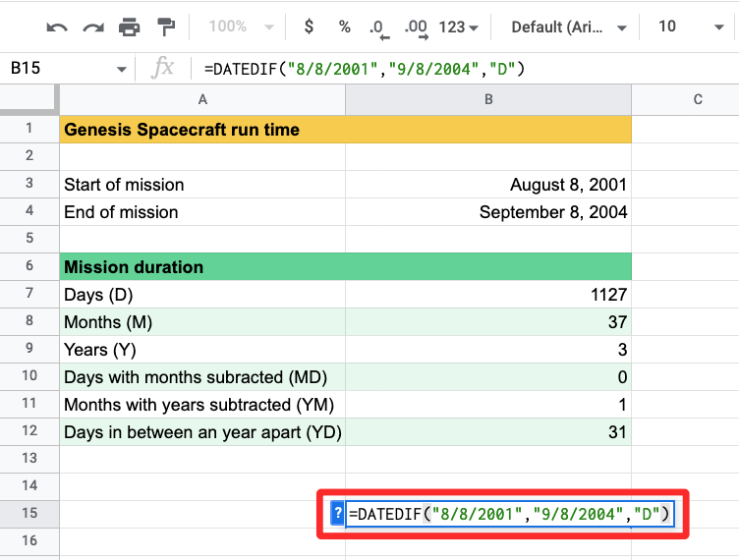The width and height of the screenshot is (739, 560).
Task: Select column A header
Action: pos(202,99)
